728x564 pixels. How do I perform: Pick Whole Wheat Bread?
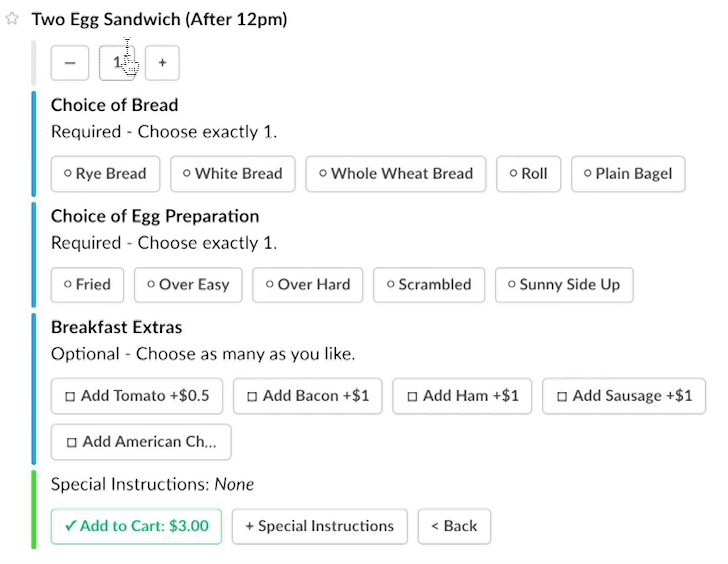pyautogui.click(x=396, y=173)
